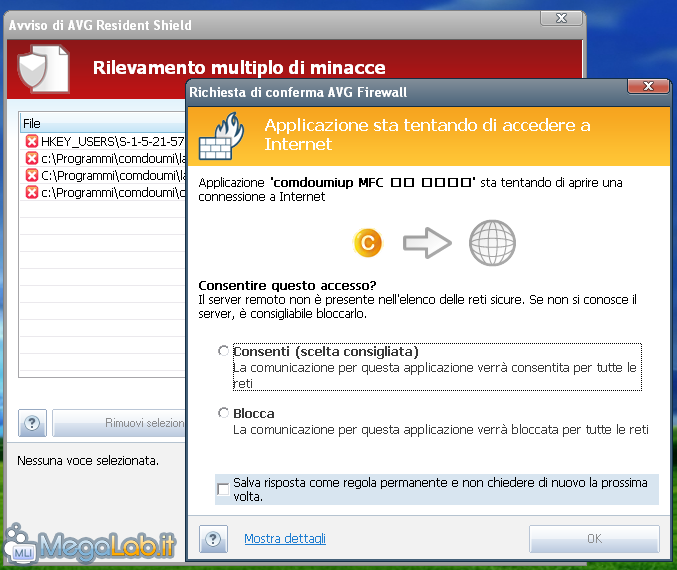Click the Avviso di AVG Resident Shield title bar
This screenshot has width=677, height=570.
click(x=250, y=25)
